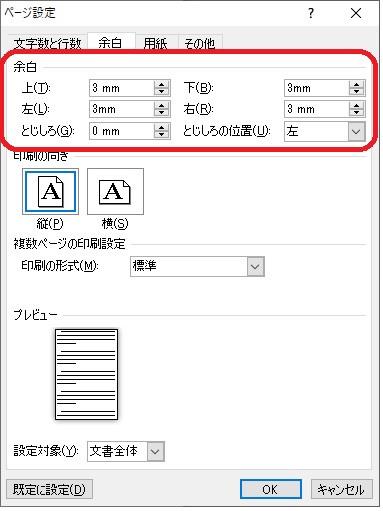Click the 右(R) margin input field
This screenshot has width=383, height=511.
(317, 109)
